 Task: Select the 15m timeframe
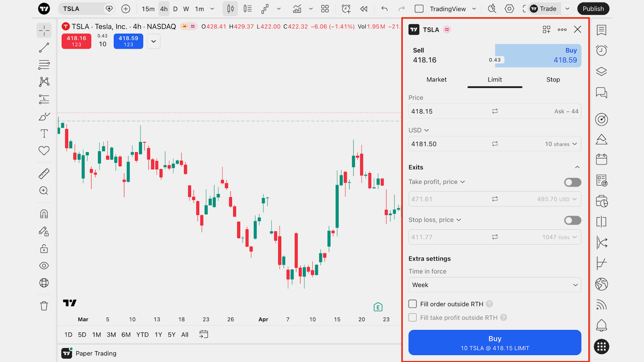pyautogui.click(x=148, y=9)
